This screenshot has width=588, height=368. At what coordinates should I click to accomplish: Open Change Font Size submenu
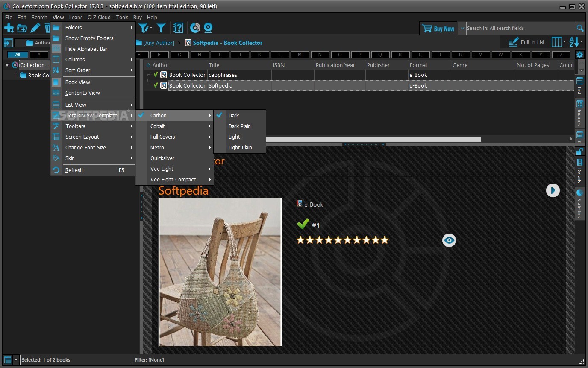(93, 147)
